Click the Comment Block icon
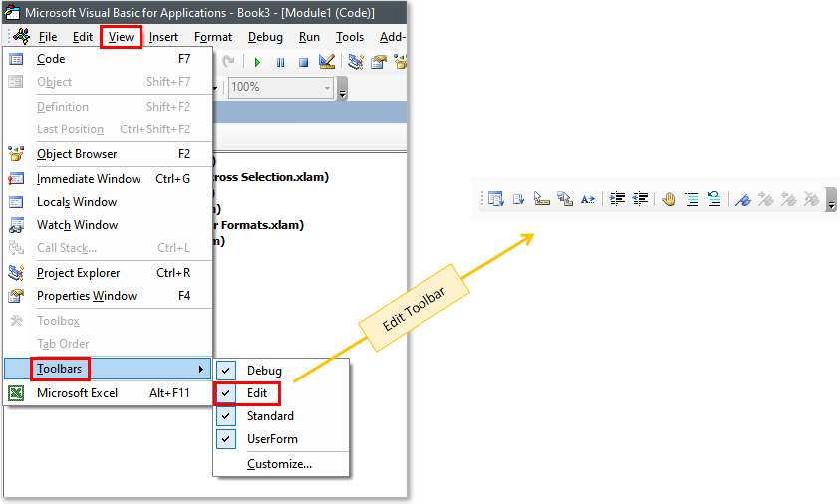840x504 pixels. coord(692,199)
